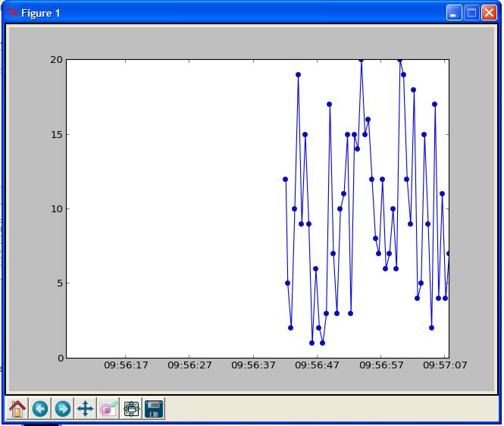The image size is (504, 426).
Task: Close the Figure 1 window
Action: 489,13
